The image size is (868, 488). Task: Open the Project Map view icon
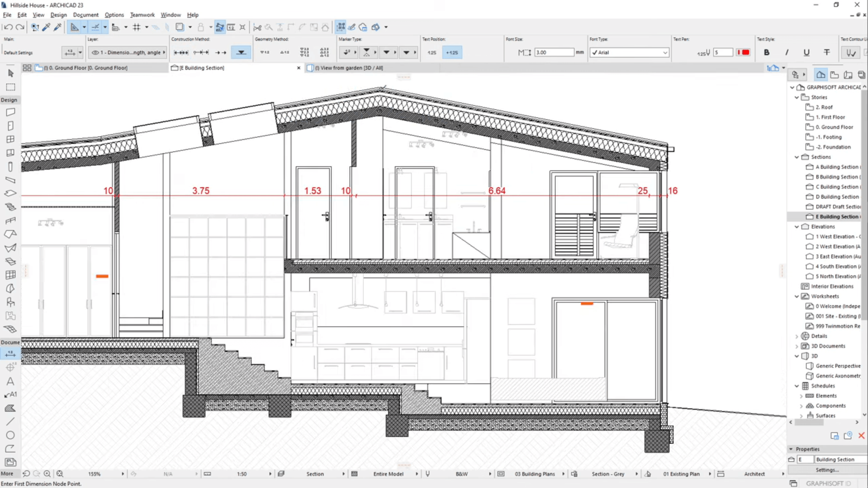point(821,75)
